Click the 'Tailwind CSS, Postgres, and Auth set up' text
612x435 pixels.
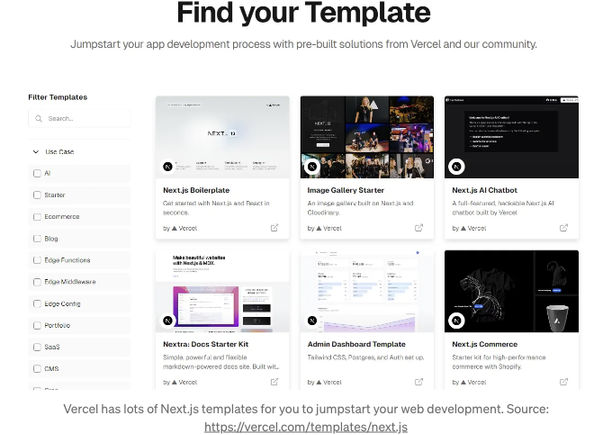[x=366, y=357]
